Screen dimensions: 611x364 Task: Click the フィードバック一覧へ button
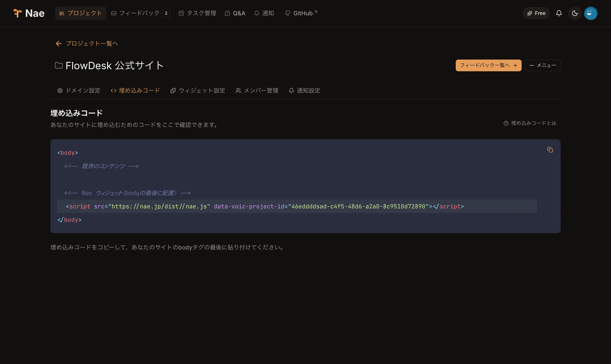[488, 65]
